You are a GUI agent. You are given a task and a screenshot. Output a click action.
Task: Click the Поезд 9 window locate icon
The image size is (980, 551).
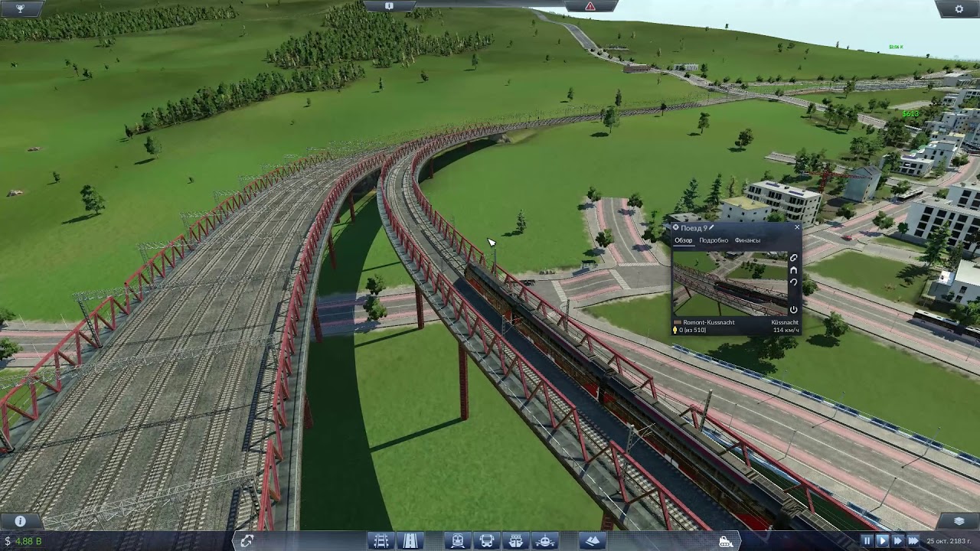(675, 227)
